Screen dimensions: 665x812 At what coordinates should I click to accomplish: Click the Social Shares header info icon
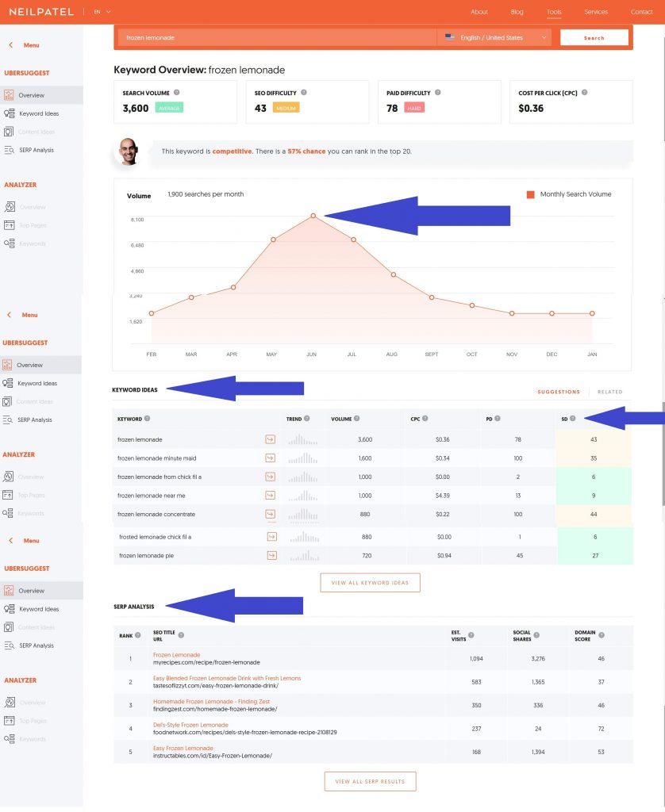coord(536,635)
